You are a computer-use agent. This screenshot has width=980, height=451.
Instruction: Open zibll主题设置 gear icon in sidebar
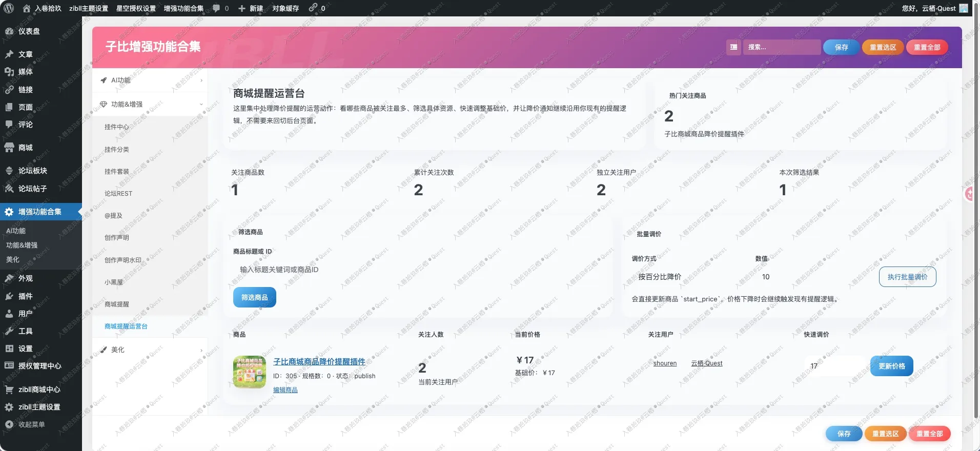click(x=9, y=407)
